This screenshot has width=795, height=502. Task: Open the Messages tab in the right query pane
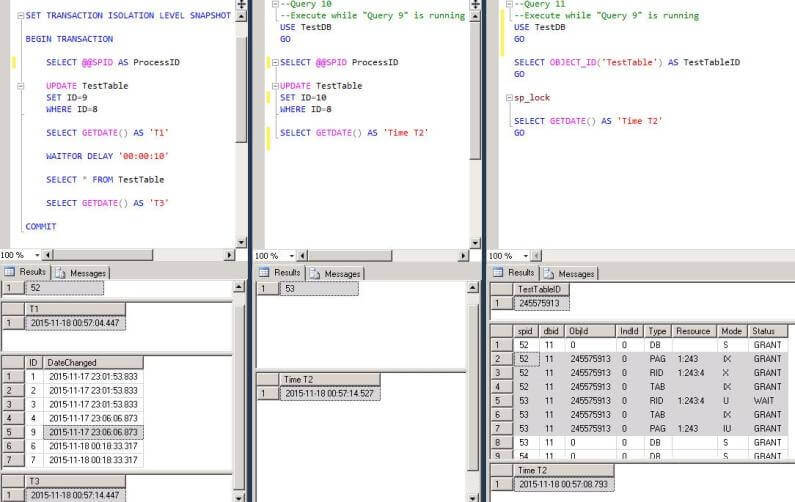pos(569,273)
